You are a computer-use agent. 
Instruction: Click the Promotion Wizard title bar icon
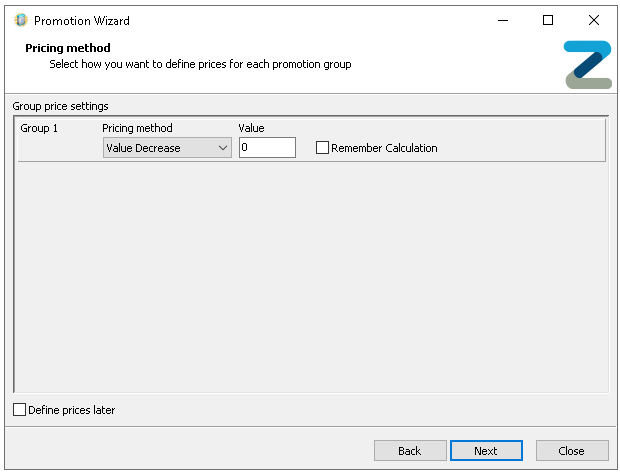(x=20, y=20)
